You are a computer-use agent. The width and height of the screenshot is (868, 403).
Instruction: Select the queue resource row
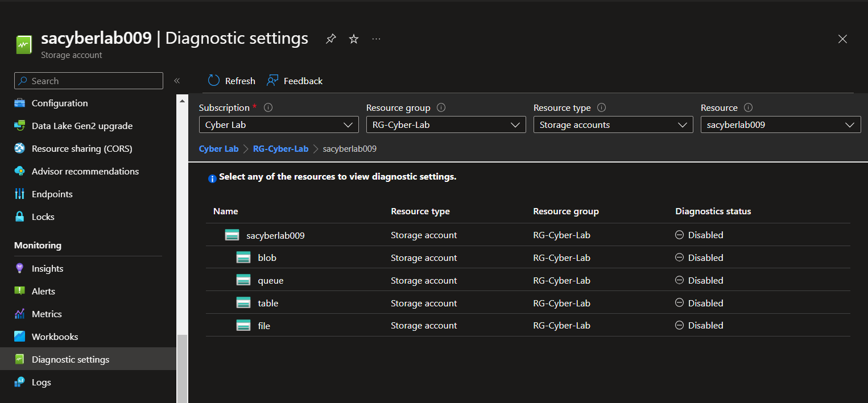pos(528,280)
